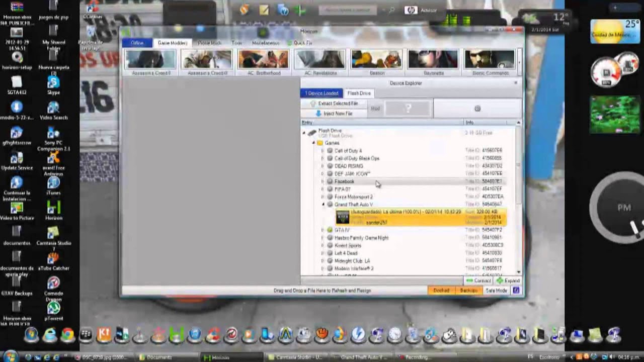Open the Camtasia Studio taskbar button
The height and width of the screenshot is (362, 644).
(297, 357)
